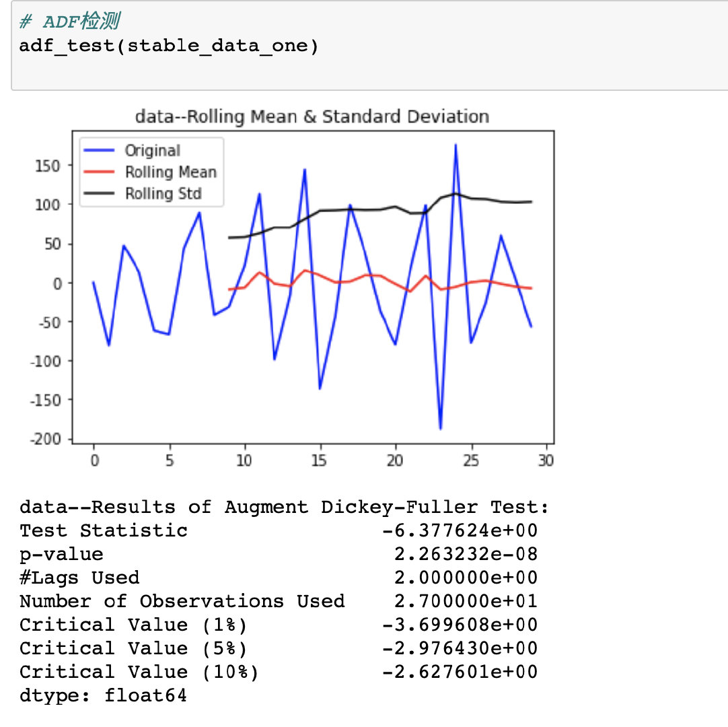
Task: Select the 'Original' legend label
Action: [x=153, y=151]
